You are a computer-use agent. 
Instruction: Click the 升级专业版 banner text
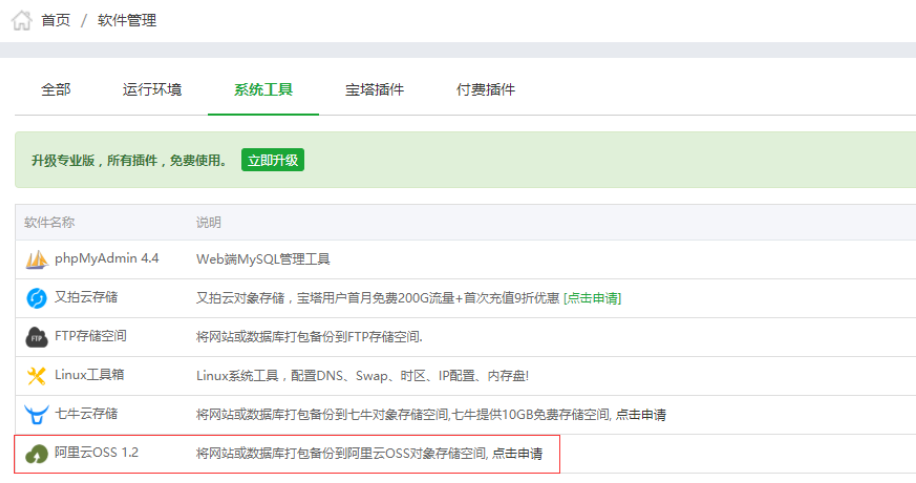[129, 161]
